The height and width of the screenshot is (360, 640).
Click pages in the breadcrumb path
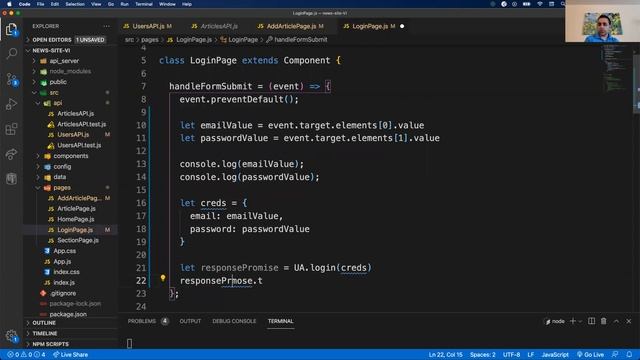[x=149, y=40]
